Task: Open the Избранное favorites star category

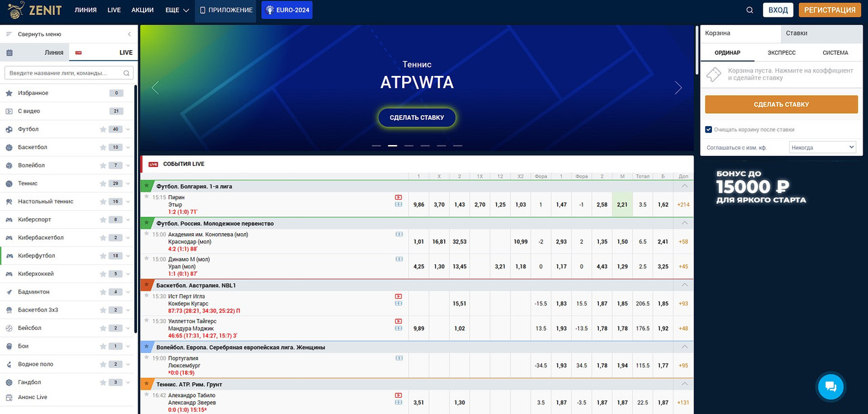Action: (68, 93)
